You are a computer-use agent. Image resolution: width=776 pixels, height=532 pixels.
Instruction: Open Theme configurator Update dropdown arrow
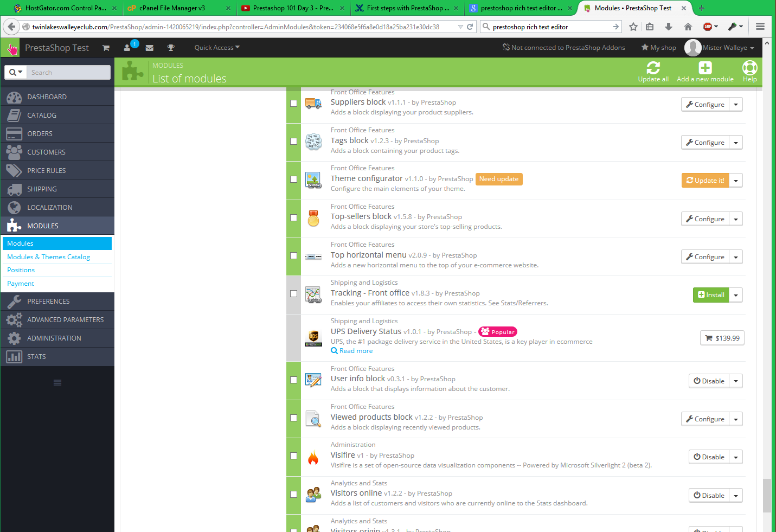tap(736, 181)
